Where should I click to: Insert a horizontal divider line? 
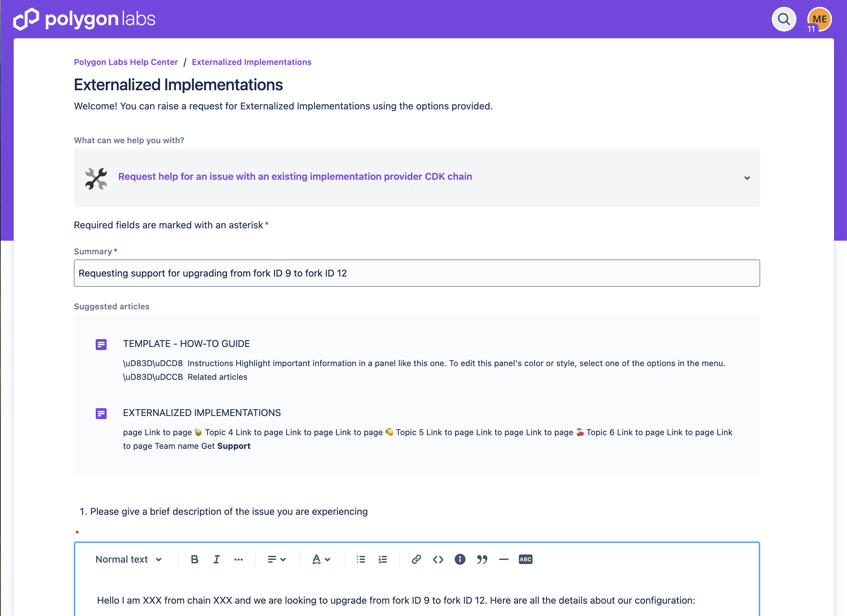[x=503, y=559]
